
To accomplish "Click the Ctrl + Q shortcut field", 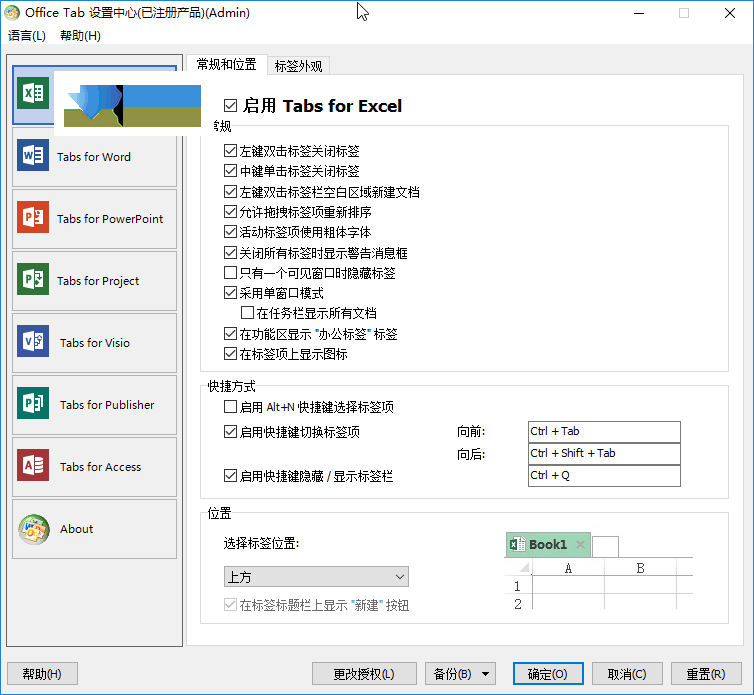I will (x=604, y=476).
